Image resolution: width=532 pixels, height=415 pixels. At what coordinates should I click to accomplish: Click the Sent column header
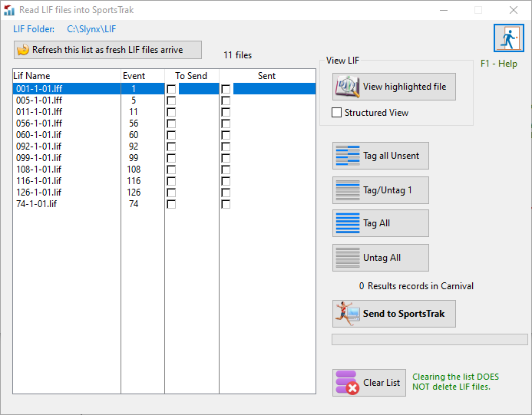(x=267, y=76)
